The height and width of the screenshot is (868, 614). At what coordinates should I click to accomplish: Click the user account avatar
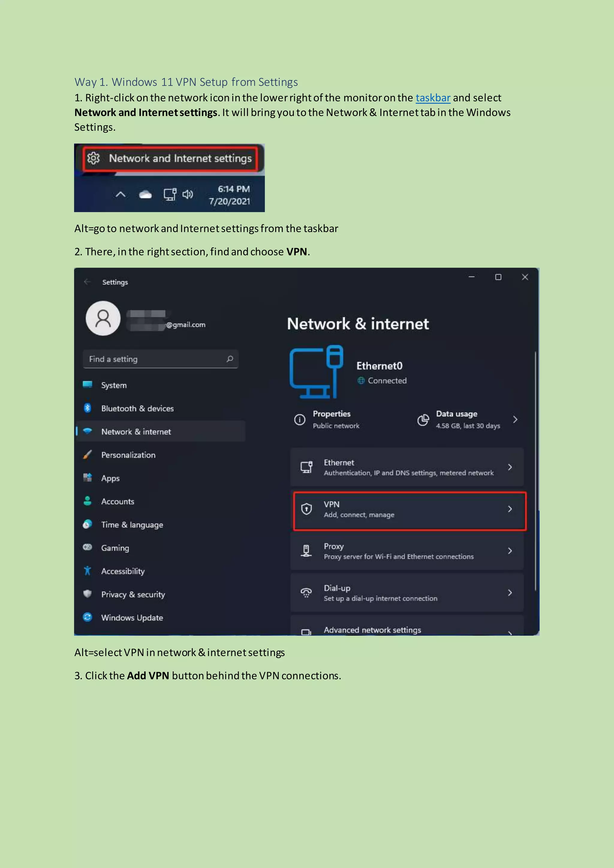point(103,318)
